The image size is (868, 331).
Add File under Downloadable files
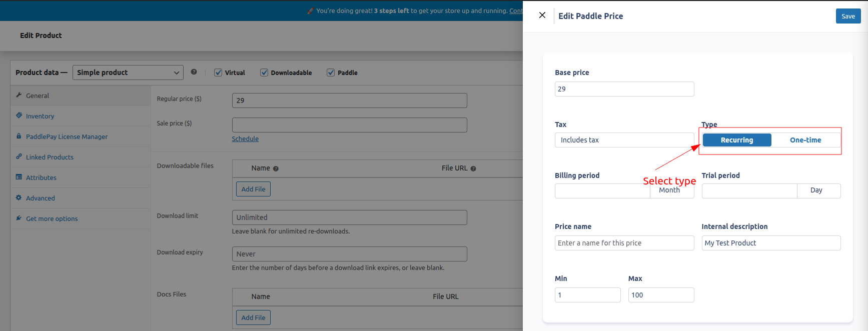[253, 189]
